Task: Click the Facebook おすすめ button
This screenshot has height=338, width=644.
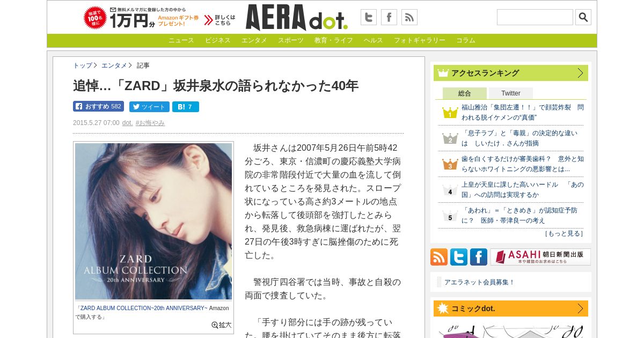Action: (99, 107)
